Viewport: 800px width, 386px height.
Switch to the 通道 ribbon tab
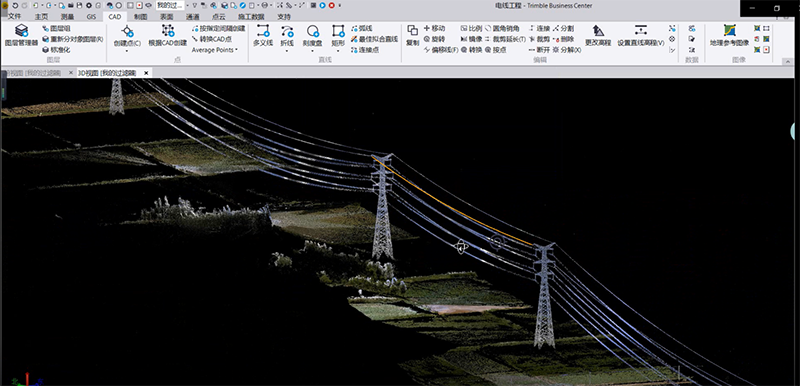pos(192,16)
